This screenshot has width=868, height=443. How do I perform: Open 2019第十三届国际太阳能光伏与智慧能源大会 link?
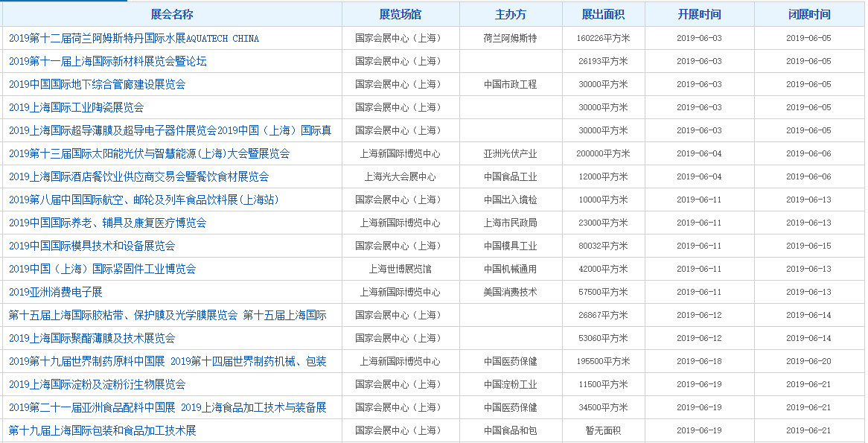150,154
